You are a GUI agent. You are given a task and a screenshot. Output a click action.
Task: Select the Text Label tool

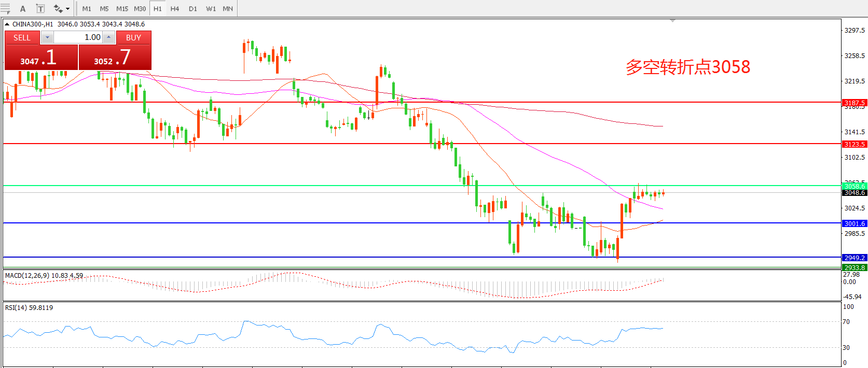(x=40, y=8)
